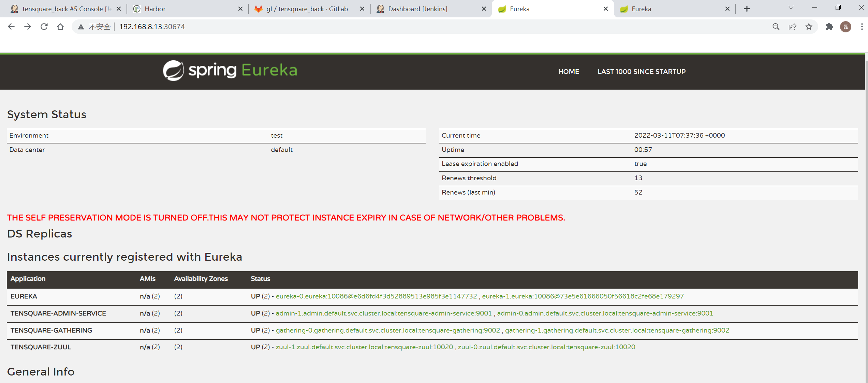868x383 pixels.
Task: Click the Lease expiration enabled value true
Action: point(641,164)
